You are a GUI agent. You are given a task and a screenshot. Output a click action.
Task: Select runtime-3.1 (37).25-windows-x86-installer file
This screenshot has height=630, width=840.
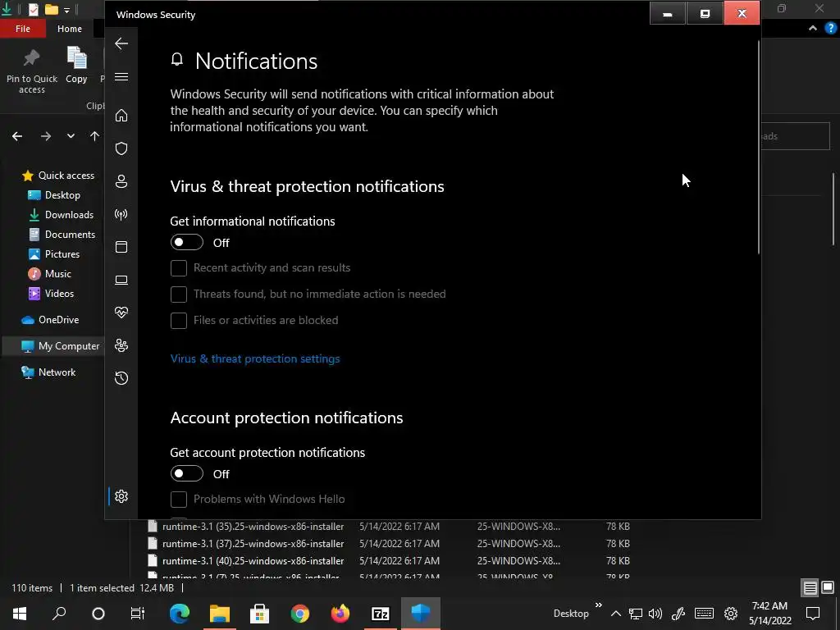246,544
